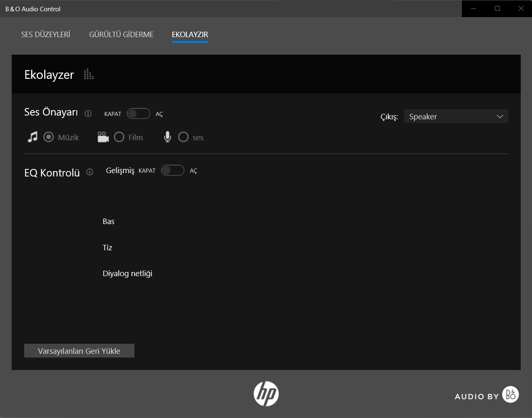The width and height of the screenshot is (532, 418).
Task: Click the info icon next to EQ Kontrolü
Action: [90, 172]
